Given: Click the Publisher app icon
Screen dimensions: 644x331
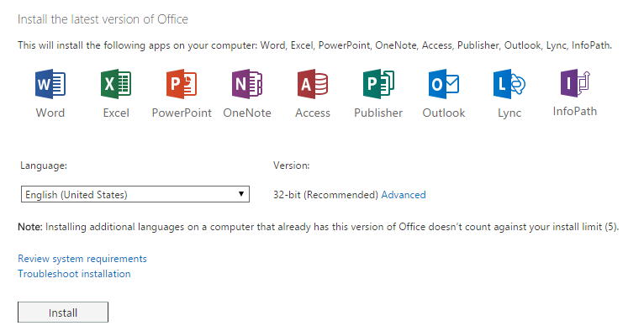Looking at the screenshot, I should (378, 84).
